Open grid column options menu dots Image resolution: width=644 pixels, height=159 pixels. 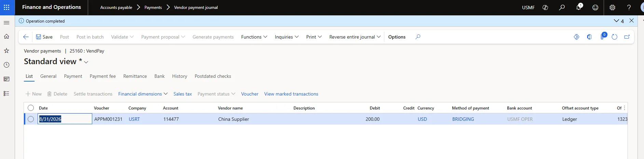tap(625, 108)
